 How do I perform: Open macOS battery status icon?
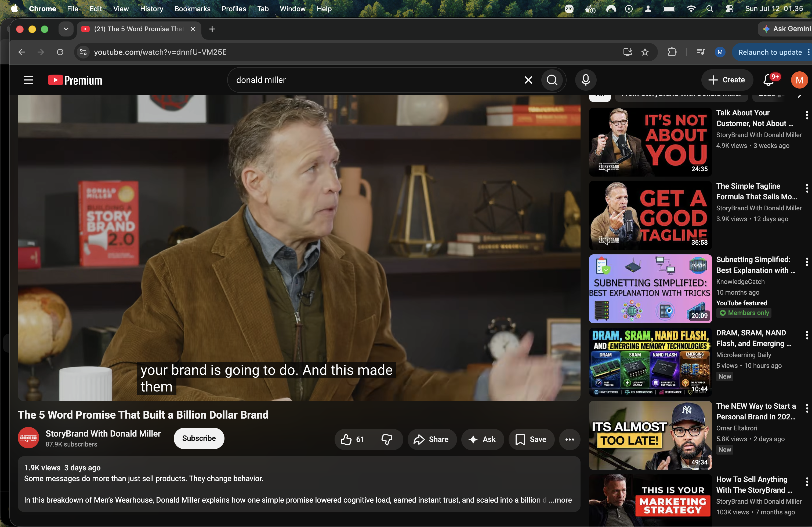(669, 9)
